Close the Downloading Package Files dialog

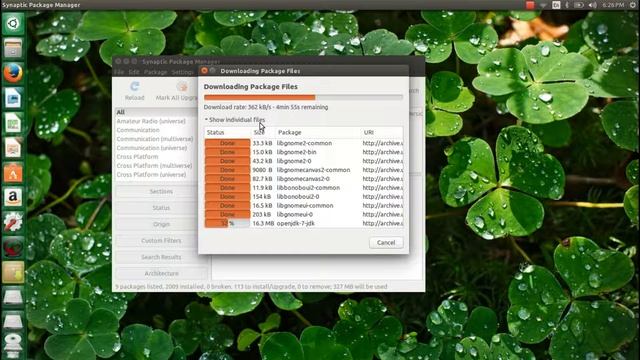[204, 71]
